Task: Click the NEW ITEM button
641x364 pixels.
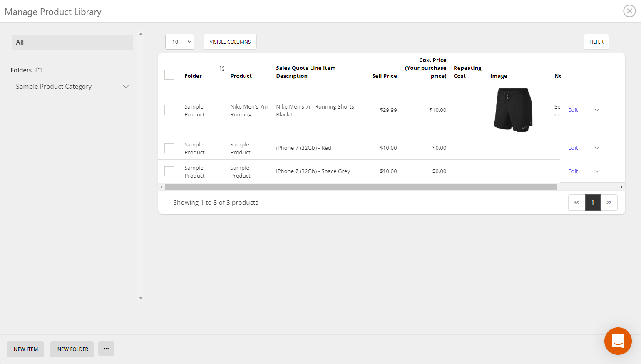Action: (x=25, y=349)
